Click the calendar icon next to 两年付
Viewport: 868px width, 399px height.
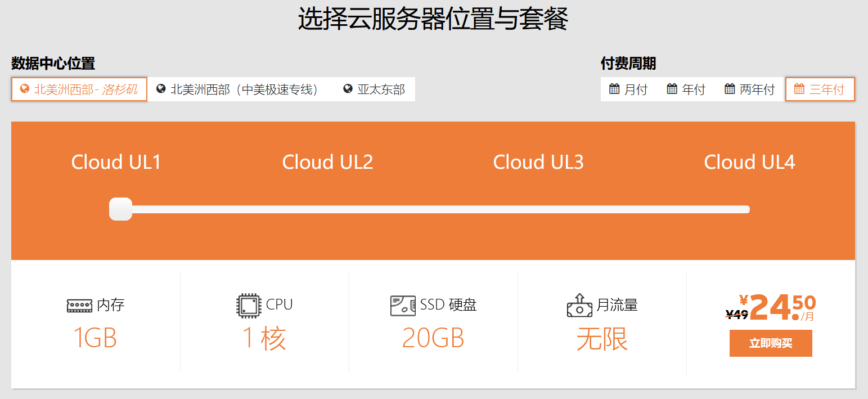[x=730, y=88]
